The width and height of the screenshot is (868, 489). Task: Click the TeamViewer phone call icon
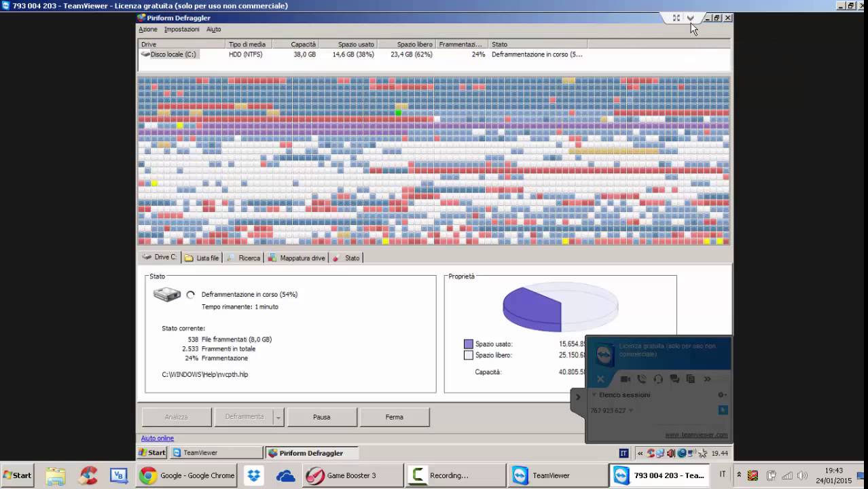[x=642, y=379]
